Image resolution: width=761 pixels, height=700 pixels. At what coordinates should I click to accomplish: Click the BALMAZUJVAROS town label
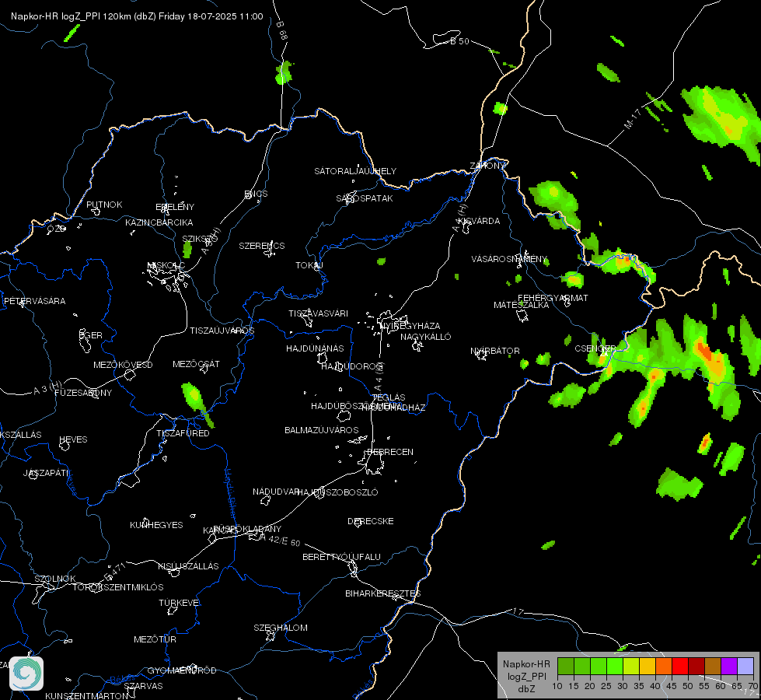click(x=322, y=430)
